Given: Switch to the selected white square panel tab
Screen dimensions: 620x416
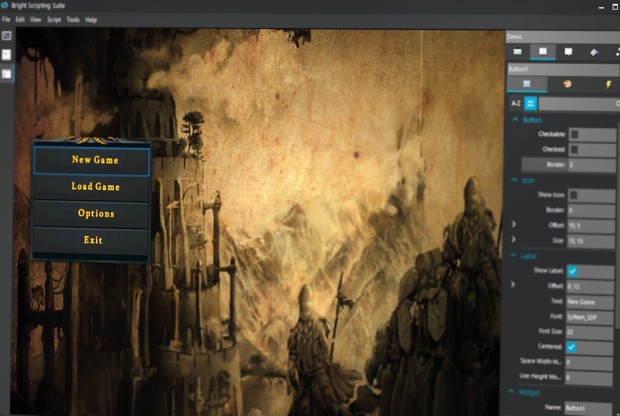Looking at the screenshot, I should coord(542,52).
